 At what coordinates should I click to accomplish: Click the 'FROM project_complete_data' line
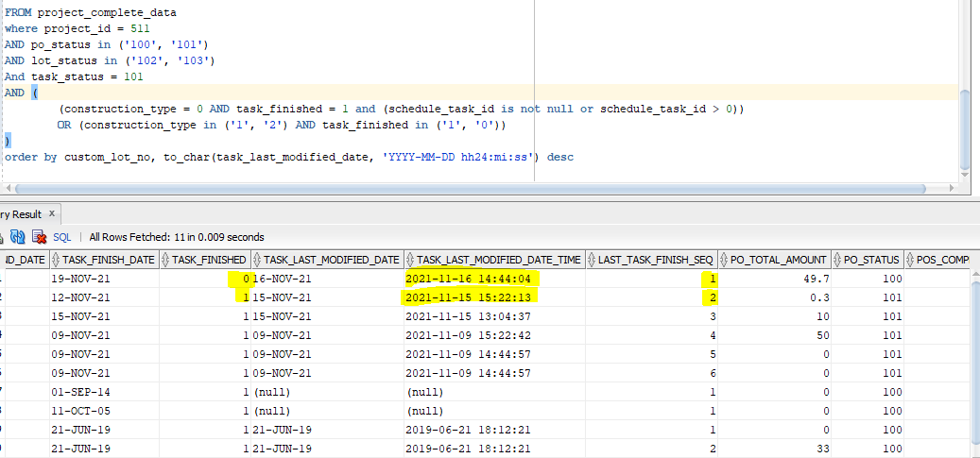[x=90, y=12]
